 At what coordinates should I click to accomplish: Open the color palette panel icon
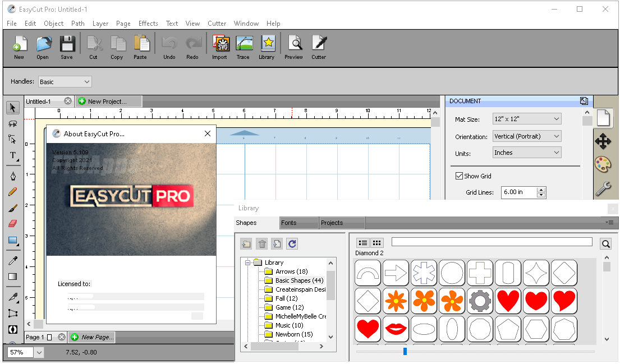[603, 165]
